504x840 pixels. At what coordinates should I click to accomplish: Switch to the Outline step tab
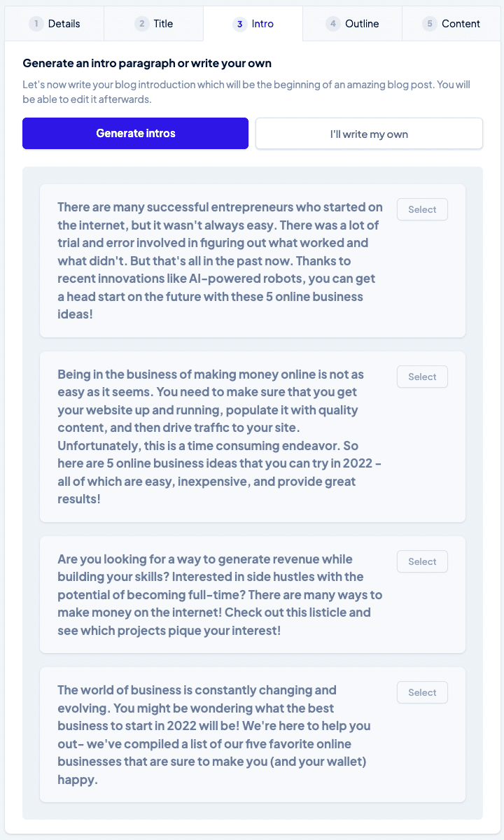point(353,24)
